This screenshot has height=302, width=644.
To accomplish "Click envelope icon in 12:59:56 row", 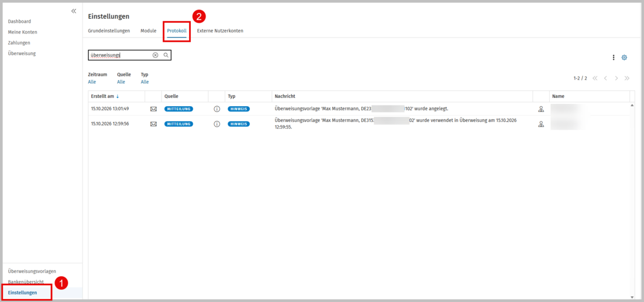I will point(153,124).
